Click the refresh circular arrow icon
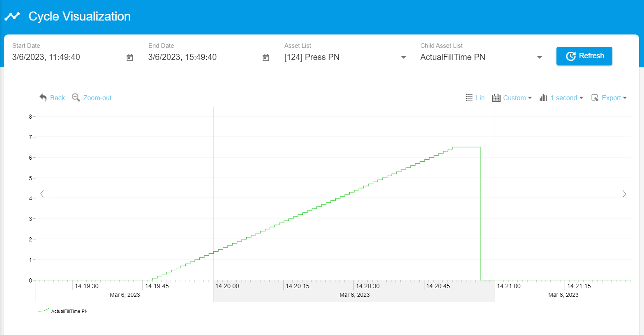Screen dimensions: 644x335 pyautogui.click(x=570, y=56)
